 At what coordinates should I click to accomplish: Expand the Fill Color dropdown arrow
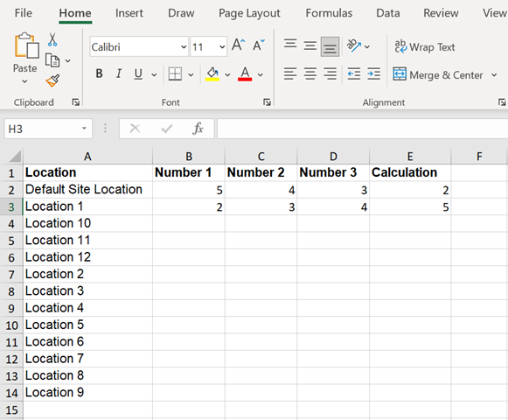(227, 75)
